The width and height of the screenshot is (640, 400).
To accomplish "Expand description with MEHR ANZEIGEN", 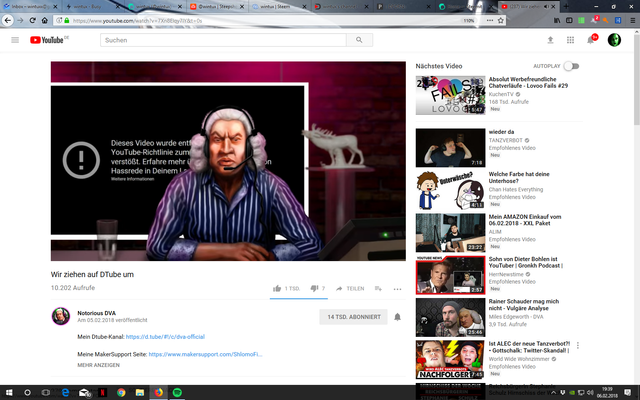I will pos(98,365).
